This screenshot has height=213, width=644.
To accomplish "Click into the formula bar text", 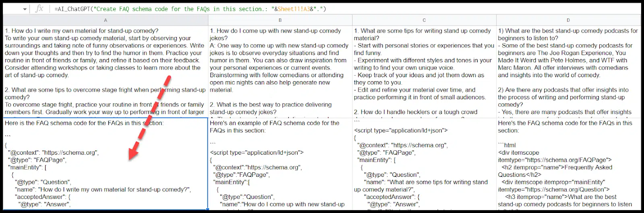I will click(x=362, y=9).
